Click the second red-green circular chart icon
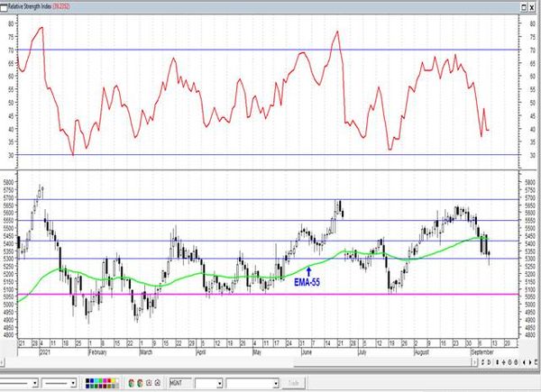 pos(140,383)
